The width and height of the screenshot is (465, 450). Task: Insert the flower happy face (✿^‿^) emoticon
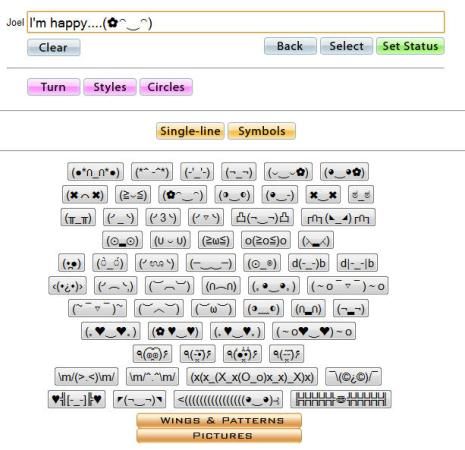(x=183, y=195)
